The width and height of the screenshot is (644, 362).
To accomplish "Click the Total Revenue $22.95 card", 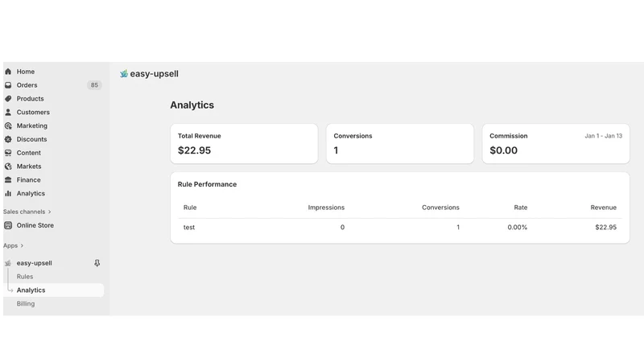I will [244, 144].
